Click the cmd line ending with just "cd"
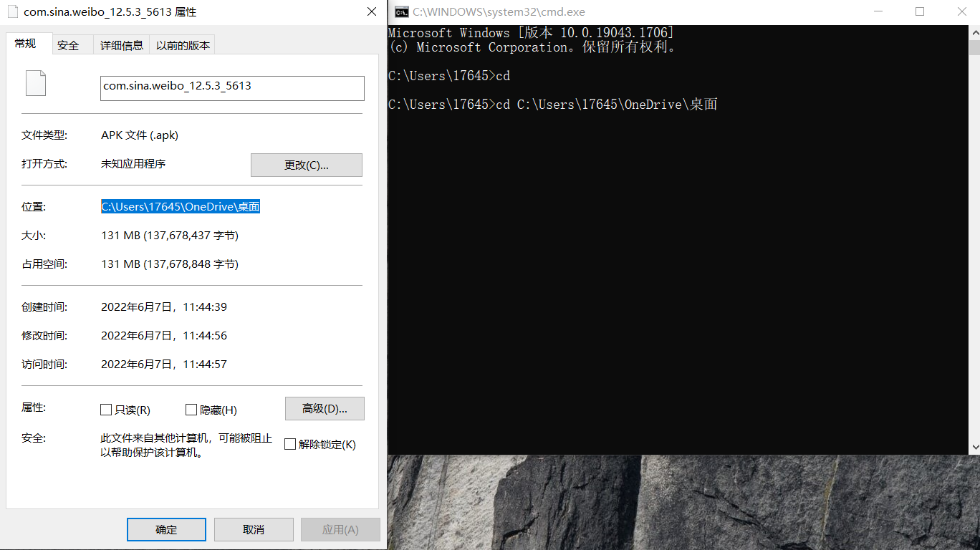980x550 pixels. pyautogui.click(x=449, y=76)
